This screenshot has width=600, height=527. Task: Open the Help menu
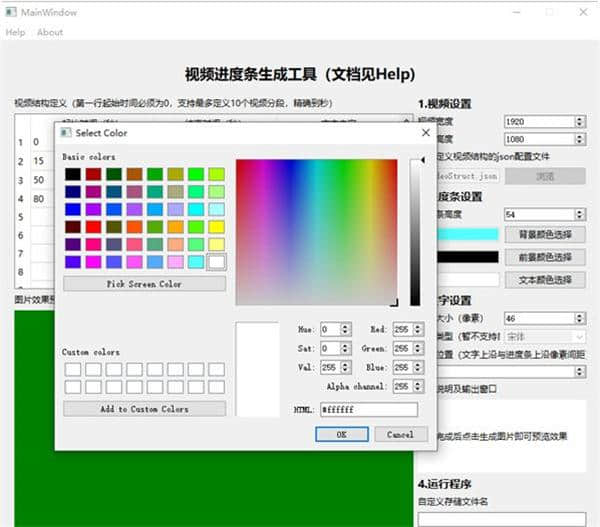point(15,32)
